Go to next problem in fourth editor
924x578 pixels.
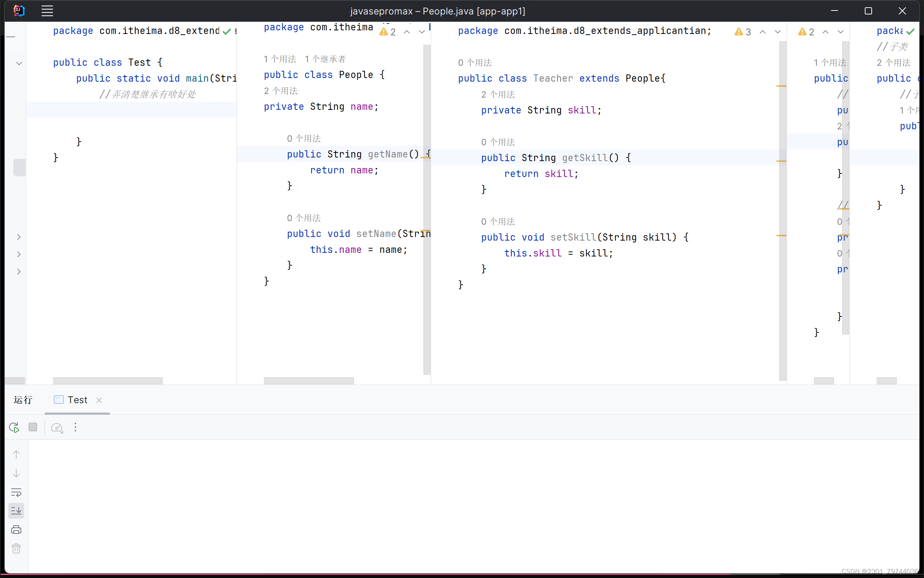click(841, 32)
